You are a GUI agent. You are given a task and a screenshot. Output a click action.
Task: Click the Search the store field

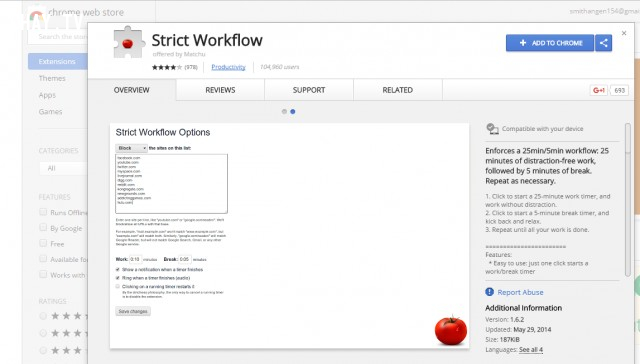(x=58, y=37)
